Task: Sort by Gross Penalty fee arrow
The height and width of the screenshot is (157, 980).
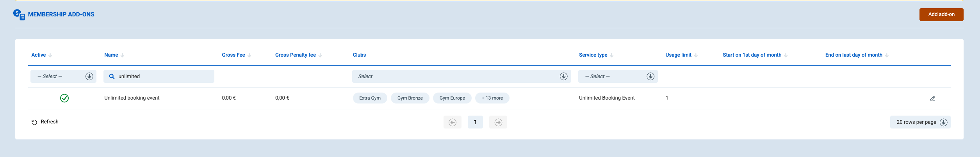Action: [x=320, y=55]
